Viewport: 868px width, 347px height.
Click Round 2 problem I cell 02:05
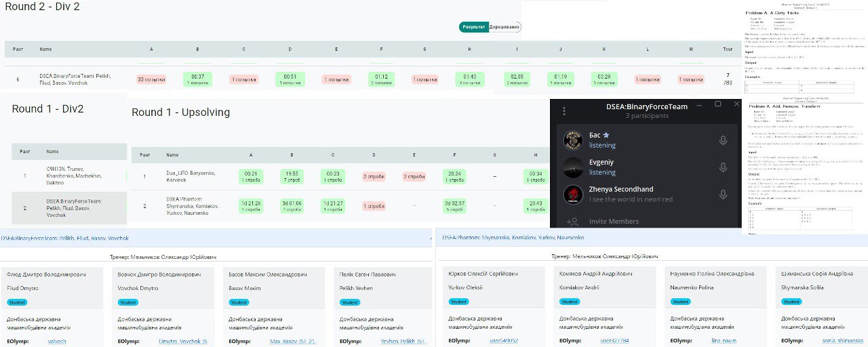[518, 79]
